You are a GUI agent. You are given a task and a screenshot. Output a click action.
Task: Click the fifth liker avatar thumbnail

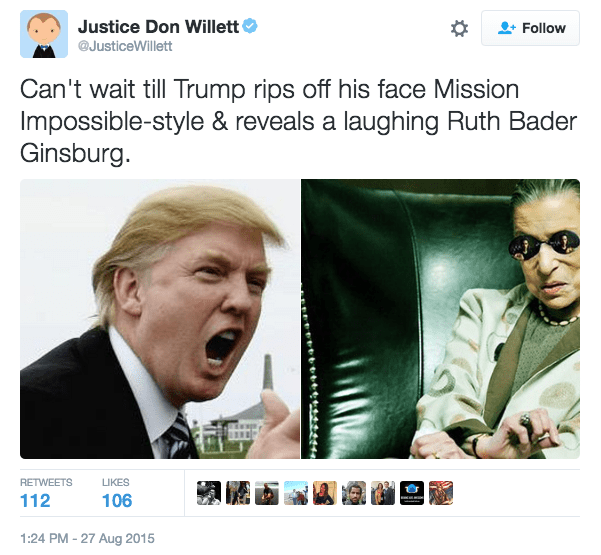(325, 493)
